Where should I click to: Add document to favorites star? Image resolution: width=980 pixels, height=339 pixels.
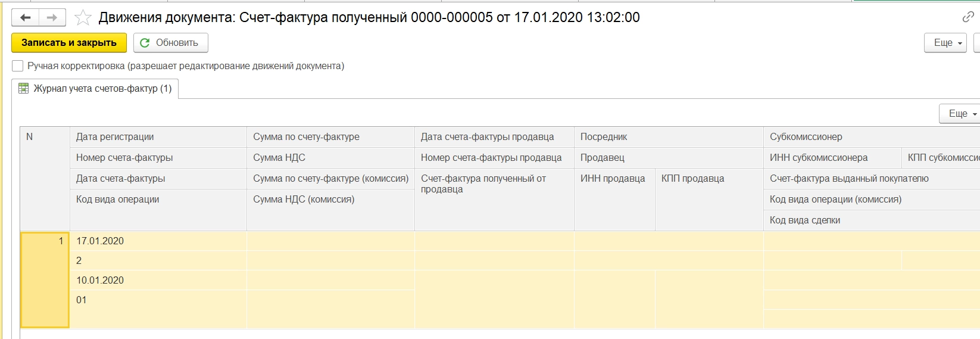click(x=83, y=18)
